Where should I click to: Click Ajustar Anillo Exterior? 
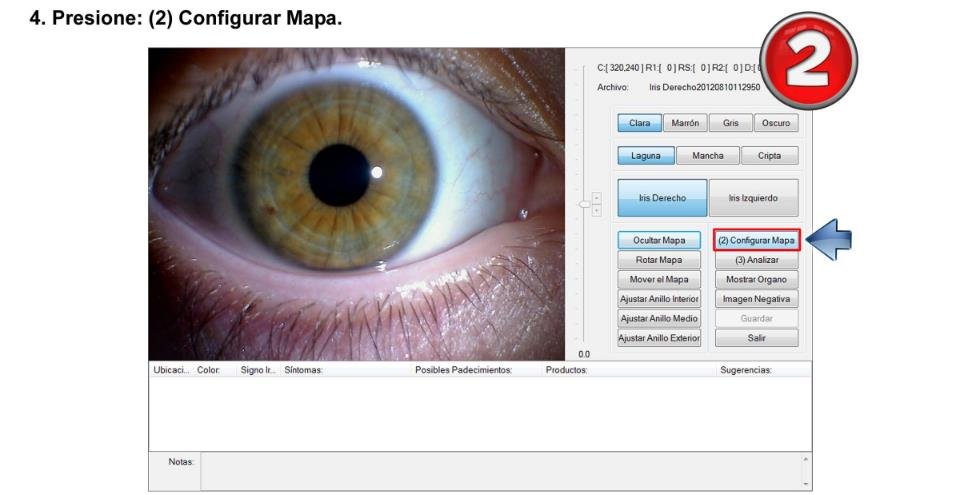659,338
